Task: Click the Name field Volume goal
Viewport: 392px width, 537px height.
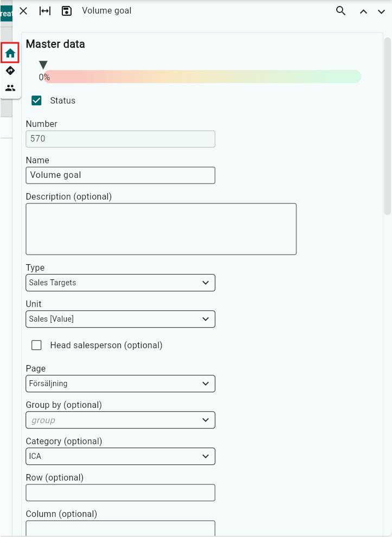Action: coord(120,175)
